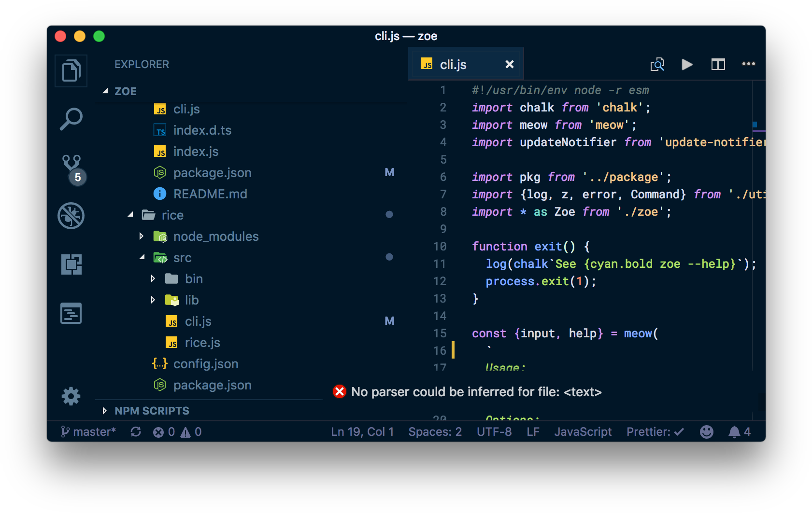Open the More Actions ellipsis menu
The height and width of the screenshot is (513, 812).
[749, 64]
